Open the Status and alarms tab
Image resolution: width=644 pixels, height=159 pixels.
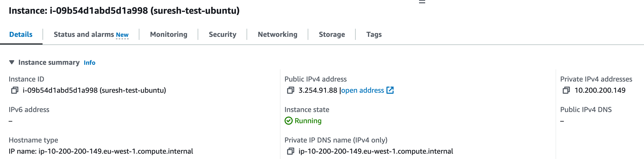(x=84, y=34)
